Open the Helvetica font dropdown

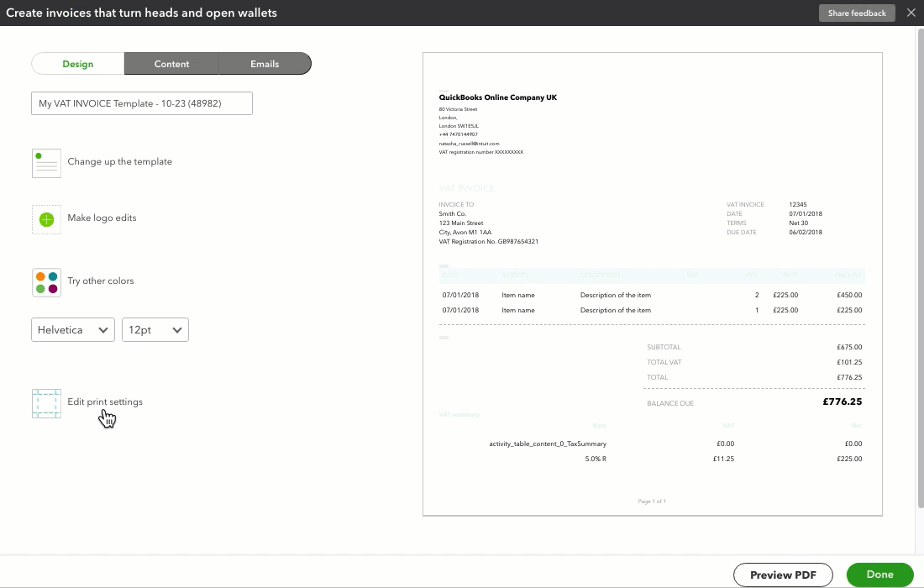73,330
